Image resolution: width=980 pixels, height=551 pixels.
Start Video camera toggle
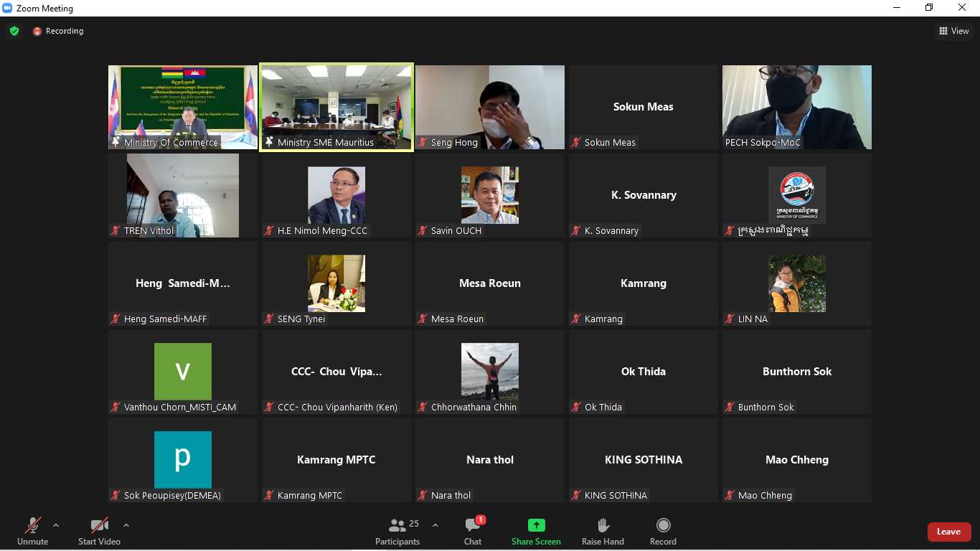tap(99, 531)
